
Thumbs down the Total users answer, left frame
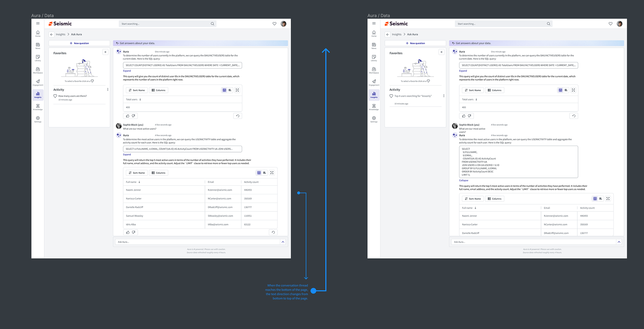pos(133,116)
